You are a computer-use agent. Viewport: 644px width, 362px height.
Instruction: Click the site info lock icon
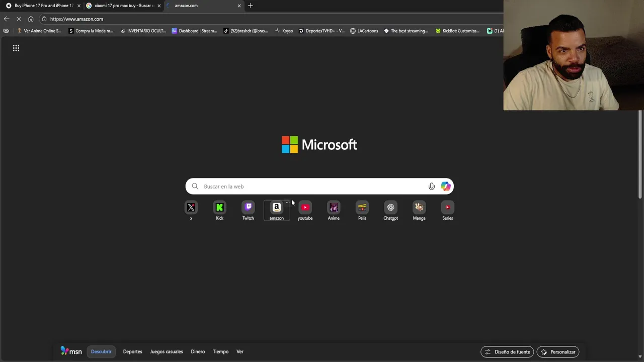coord(44,19)
